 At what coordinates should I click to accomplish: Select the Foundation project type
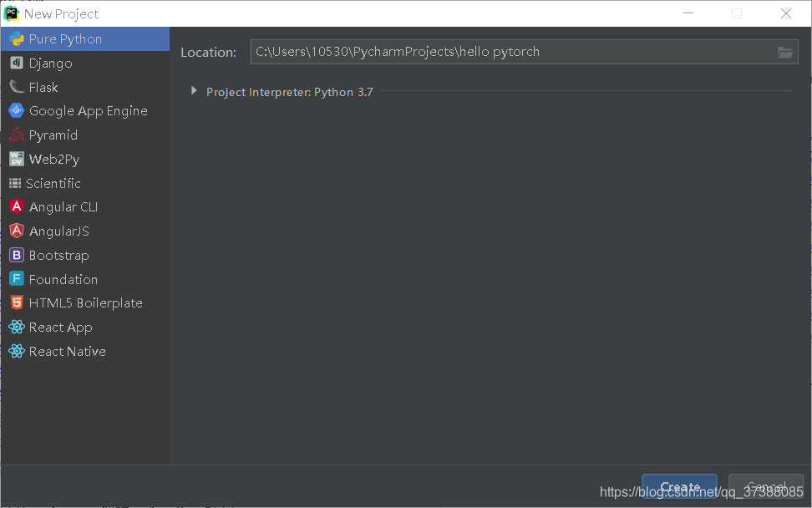[x=85, y=279]
